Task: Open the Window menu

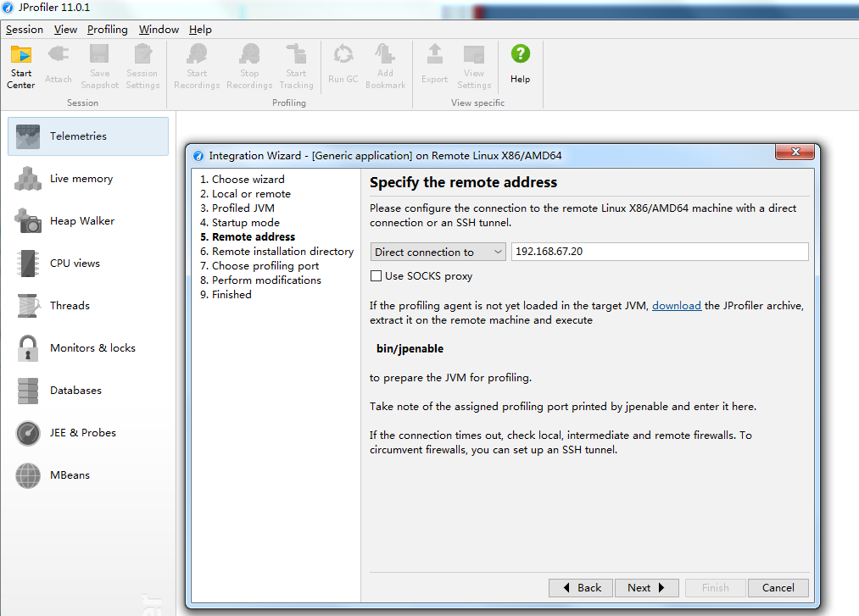Action: click(159, 30)
